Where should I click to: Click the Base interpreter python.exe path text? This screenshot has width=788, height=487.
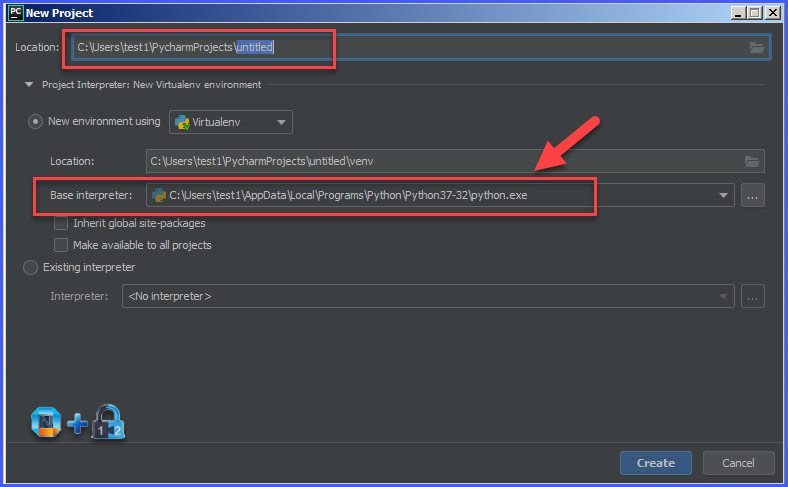[x=348, y=195]
